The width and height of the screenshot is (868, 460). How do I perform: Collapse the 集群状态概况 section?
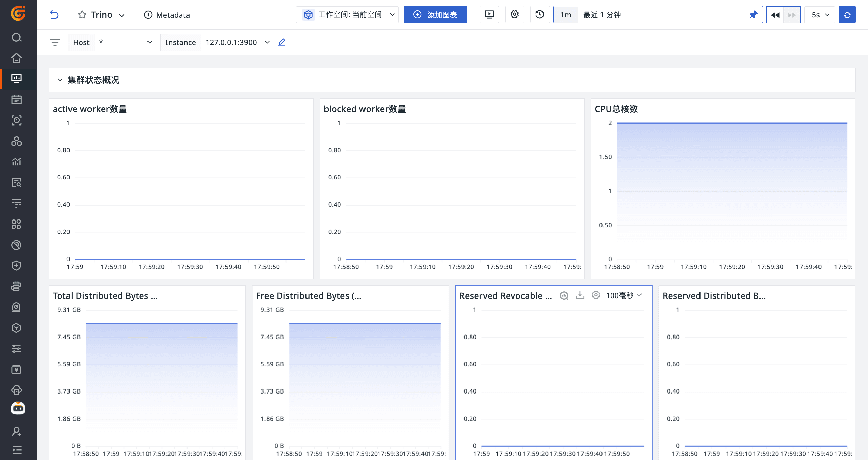click(60, 80)
